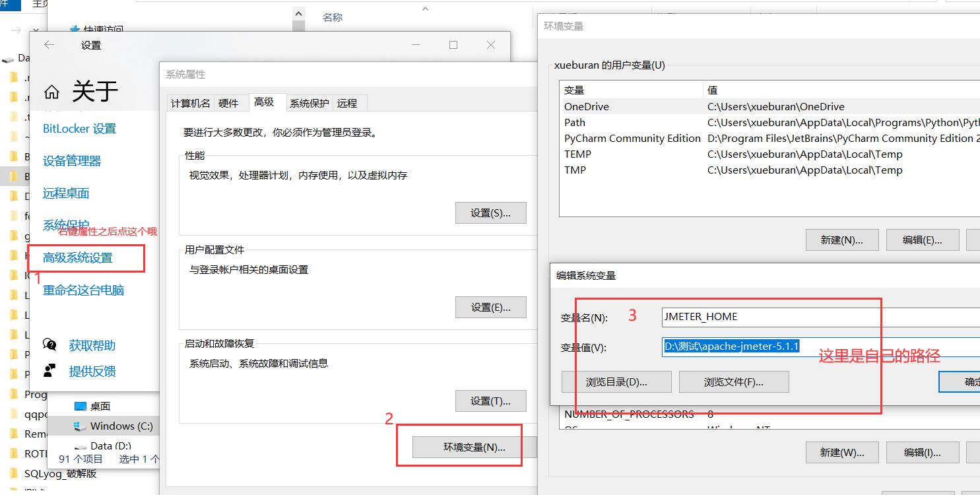Click 设置(S)... button under 性能
Viewport: 980px width, 495px height.
point(491,213)
